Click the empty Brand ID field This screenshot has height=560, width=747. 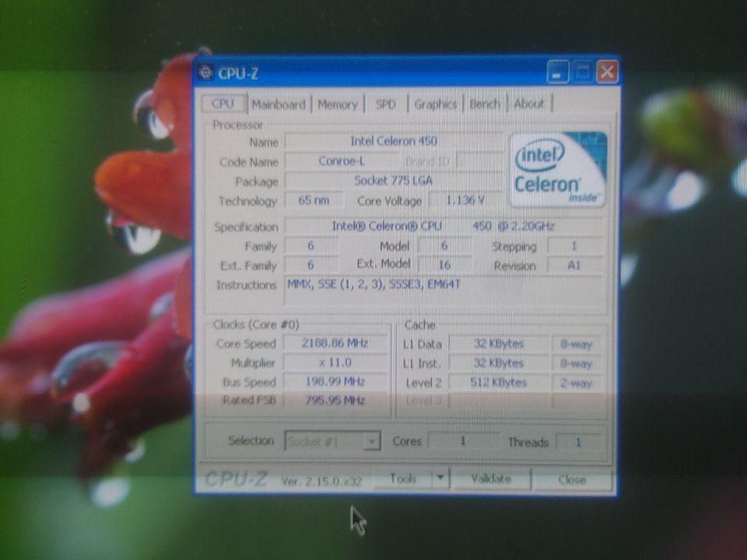479,162
